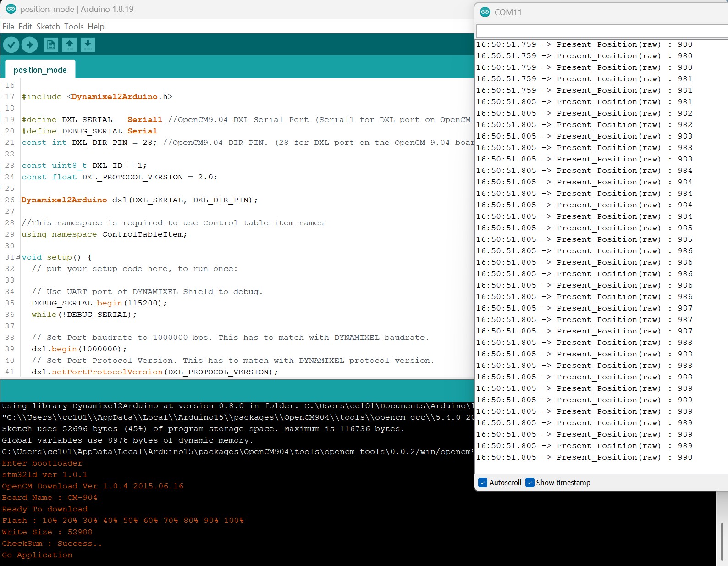This screenshot has height=566, width=728.
Task: Click the DEBUG_SERIAL.begin(115200) line
Action: click(99, 303)
